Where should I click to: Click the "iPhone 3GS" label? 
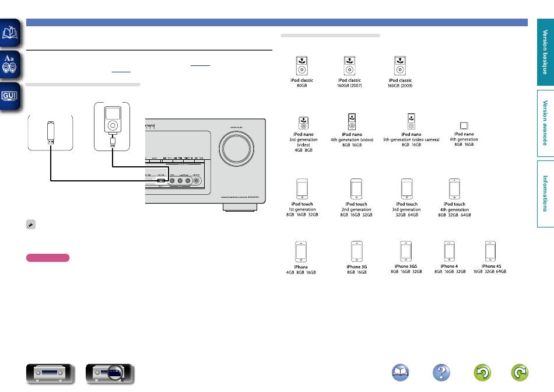406,266
